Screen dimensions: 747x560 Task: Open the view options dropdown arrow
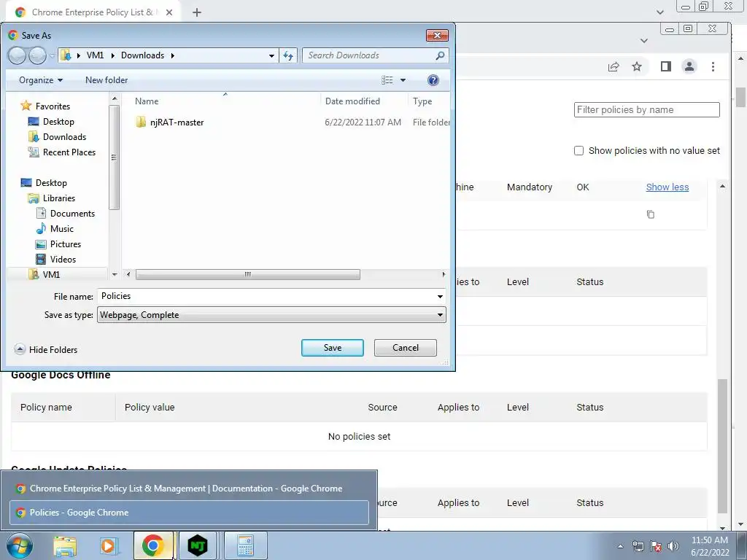click(x=403, y=80)
